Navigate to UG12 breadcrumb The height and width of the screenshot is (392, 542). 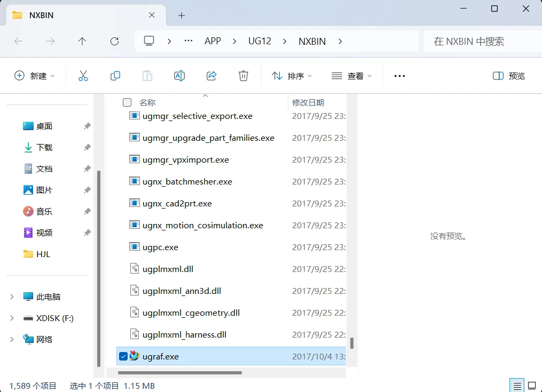pos(260,41)
